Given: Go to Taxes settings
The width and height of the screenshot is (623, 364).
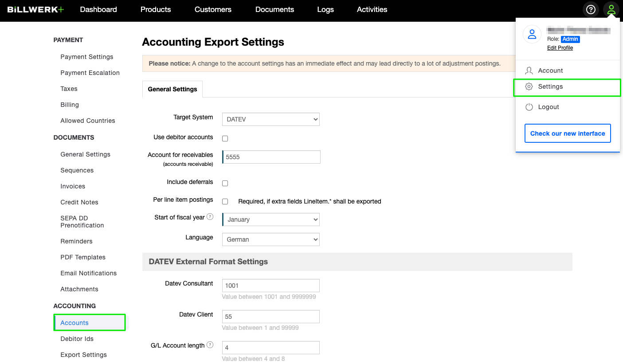Looking at the screenshot, I should [69, 89].
